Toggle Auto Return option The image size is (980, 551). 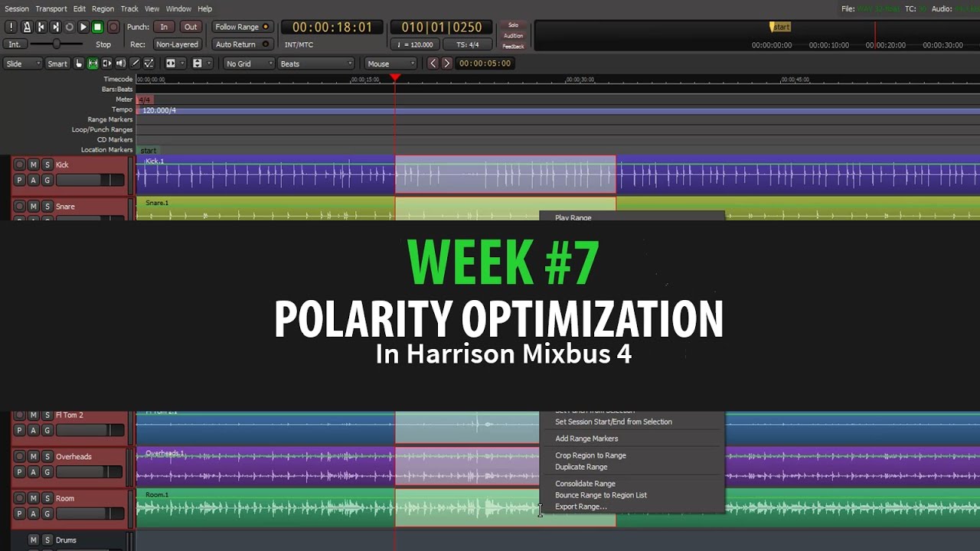(x=242, y=44)
